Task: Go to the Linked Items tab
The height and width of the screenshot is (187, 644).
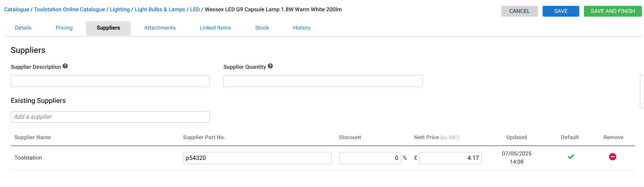Action: point(215,28)
